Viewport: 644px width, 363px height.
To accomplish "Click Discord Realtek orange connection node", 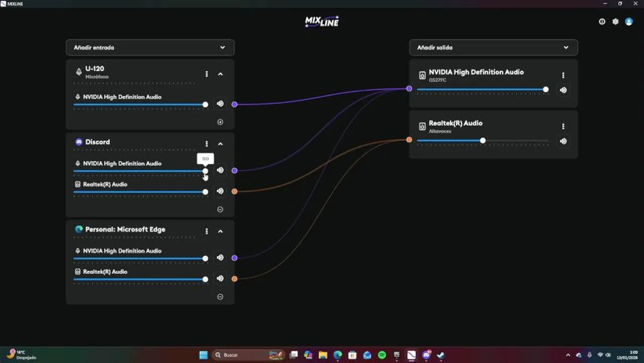I will [x=234, y=192].
